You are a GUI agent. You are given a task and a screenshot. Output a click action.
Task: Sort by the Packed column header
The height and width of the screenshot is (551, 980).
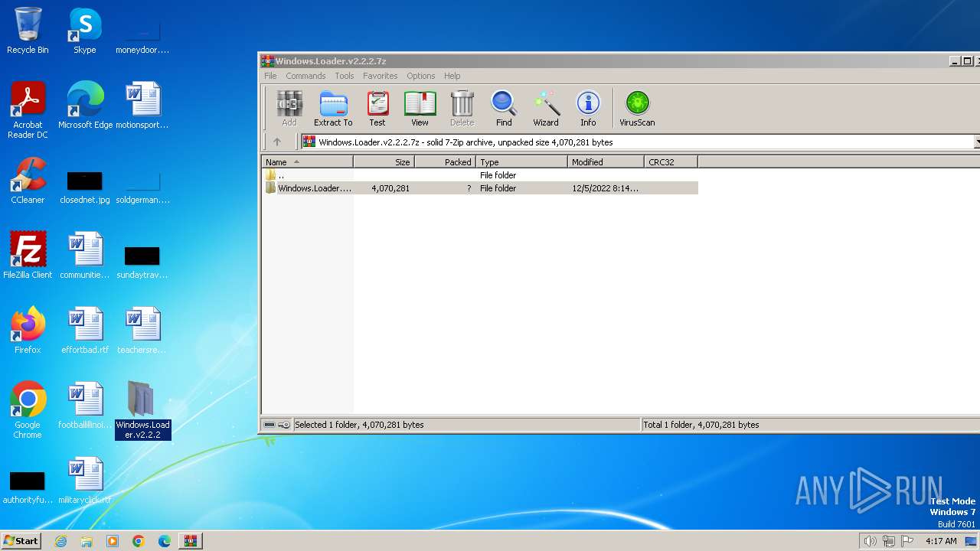tap(445, 162)
